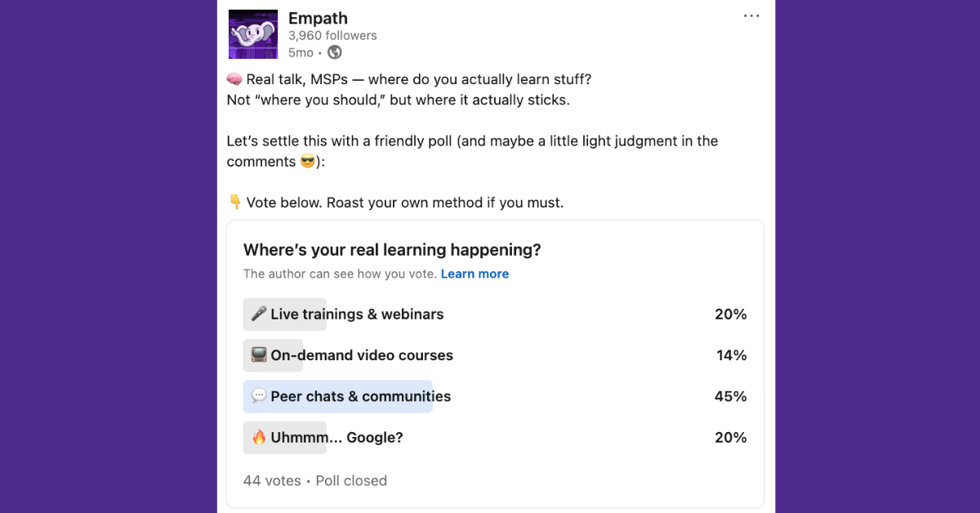Click the globe visibility icon next to 5mo
The height and width of the screenshot is (513, 980).
334,51
